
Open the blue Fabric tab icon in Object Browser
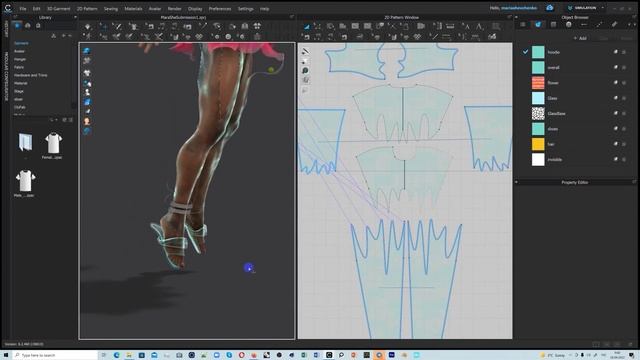pyautogui.click(x=538, y=24)
